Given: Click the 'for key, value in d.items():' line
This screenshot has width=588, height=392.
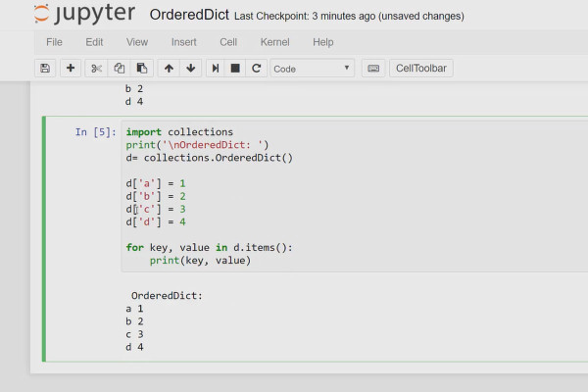Looking at the screenshot, I should (209, 248).
